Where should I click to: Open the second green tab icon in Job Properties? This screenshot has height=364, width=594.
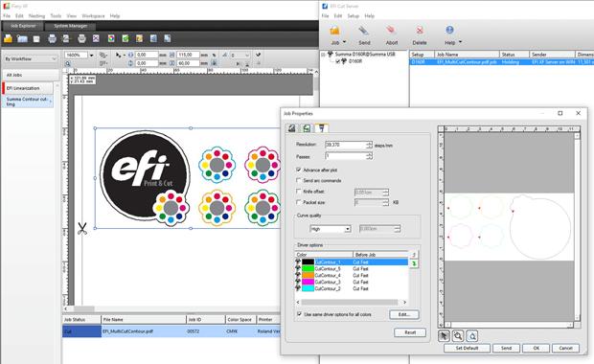click(307, 128)
